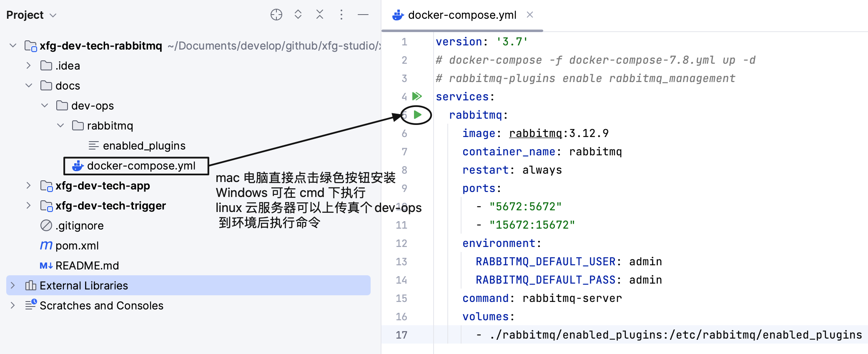
Task: Click the .gitignore file icon
Action: click(x=46, y=225)
